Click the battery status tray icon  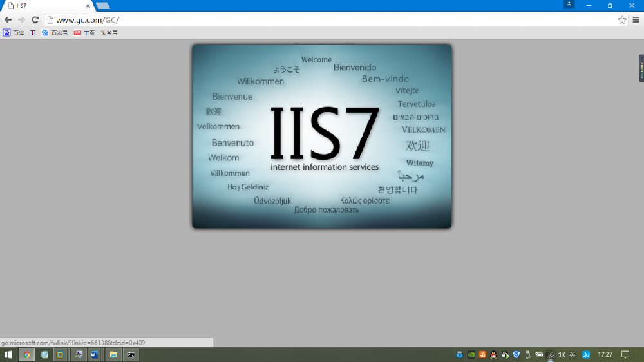[x=539, y=355]
